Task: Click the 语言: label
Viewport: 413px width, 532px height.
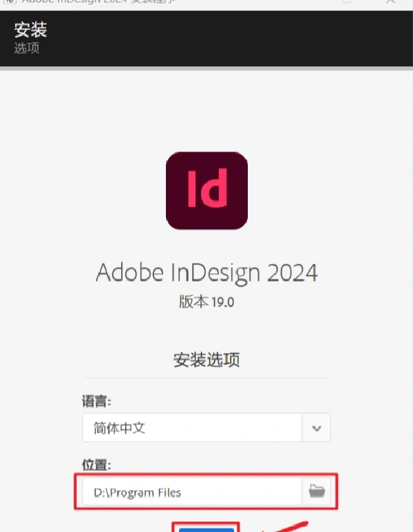Action: [x=96, y=401]
